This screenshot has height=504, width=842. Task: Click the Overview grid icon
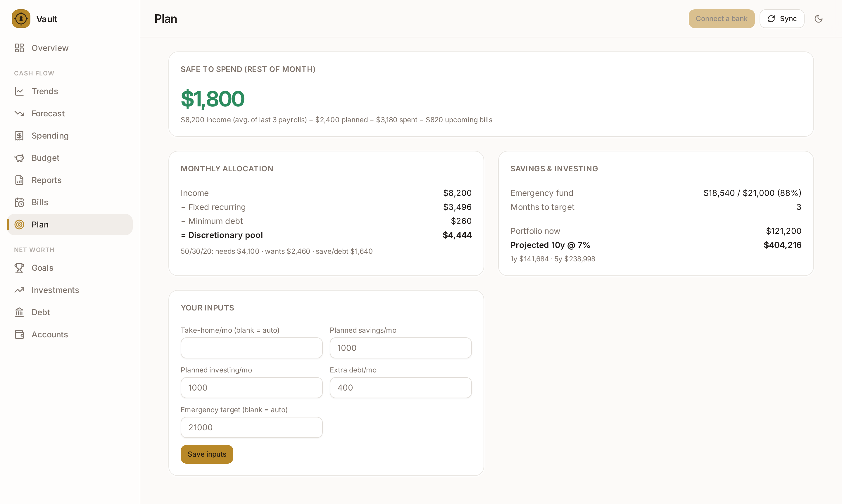pos(19,48)
